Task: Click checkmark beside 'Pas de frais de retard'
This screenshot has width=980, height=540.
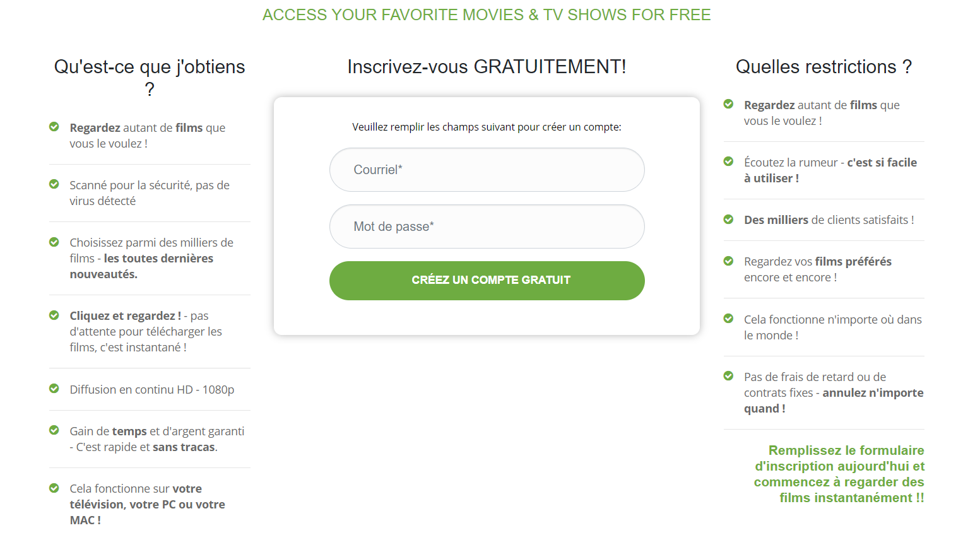Action: click(x=728, y=376)
